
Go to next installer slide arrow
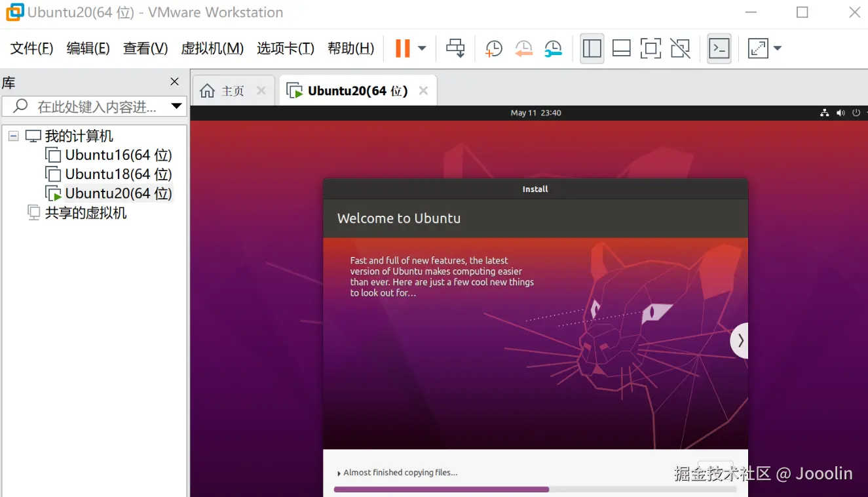click(740, 340)
